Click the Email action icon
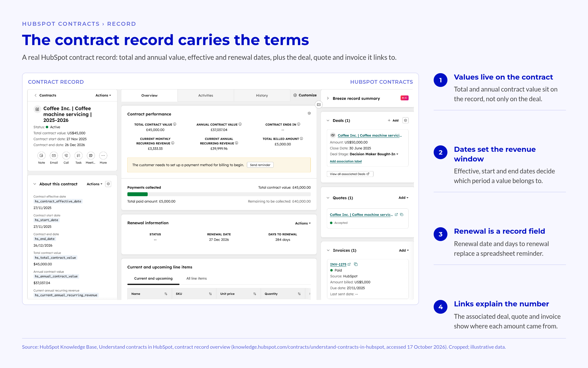This screenshot has height=368, width=588. pos(54,155)
